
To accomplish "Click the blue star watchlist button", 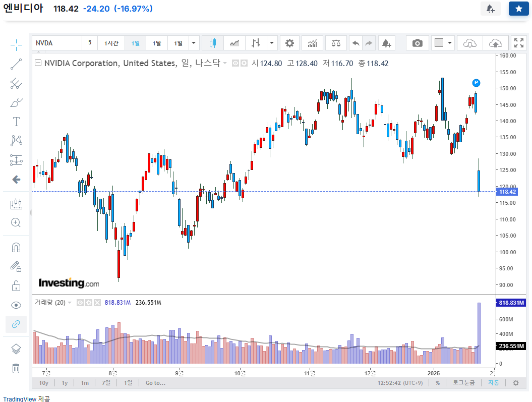I will (519, 9).
